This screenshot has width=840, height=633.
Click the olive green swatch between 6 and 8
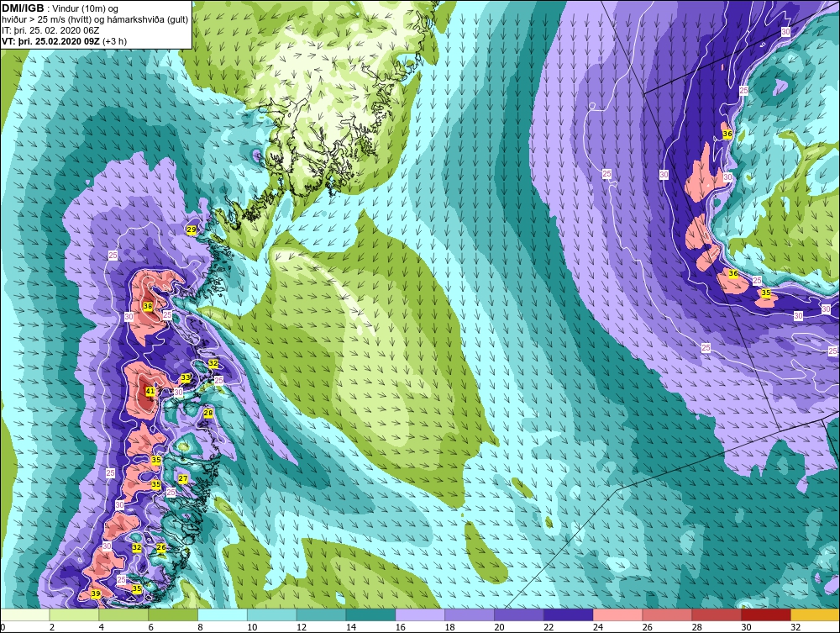click(173, 615)
